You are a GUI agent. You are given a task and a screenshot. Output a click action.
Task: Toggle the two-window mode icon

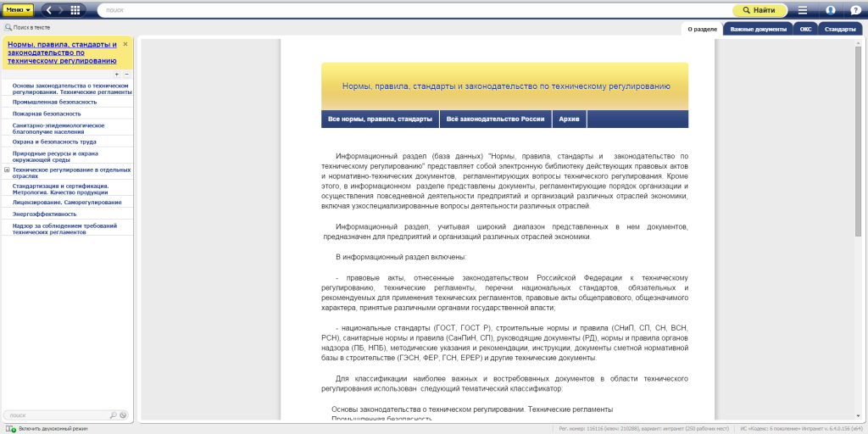[x=10, y=428]
